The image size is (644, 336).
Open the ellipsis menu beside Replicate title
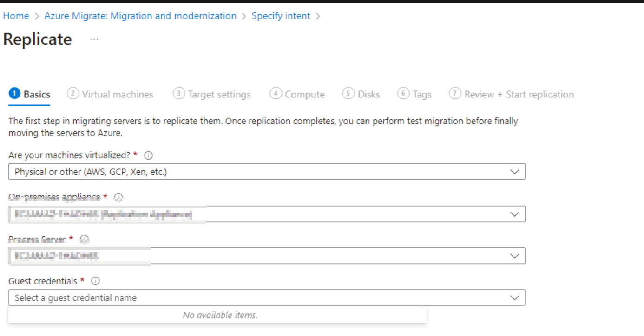[x=94, y=39]
